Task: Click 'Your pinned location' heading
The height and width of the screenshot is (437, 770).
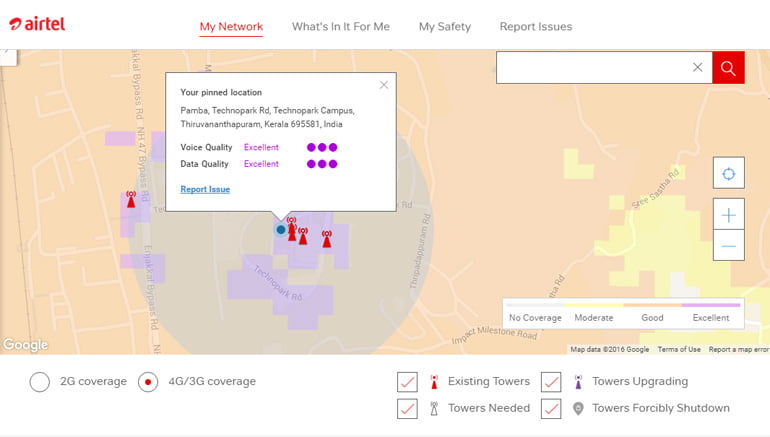Action: [x=221, y=92]
